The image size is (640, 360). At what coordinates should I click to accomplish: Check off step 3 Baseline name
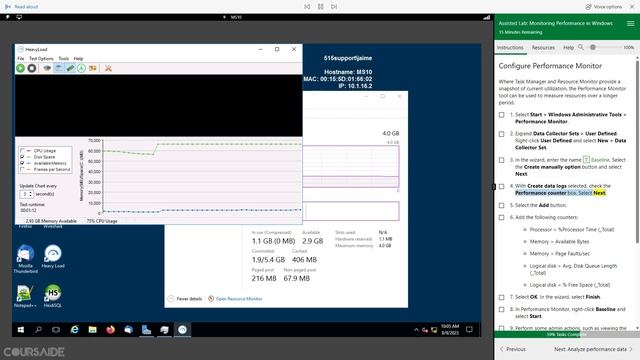click(x=502, y=160)
